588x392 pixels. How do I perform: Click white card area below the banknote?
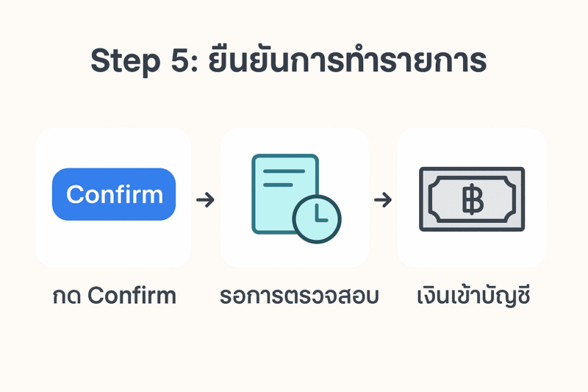click(x=471, y=249)
